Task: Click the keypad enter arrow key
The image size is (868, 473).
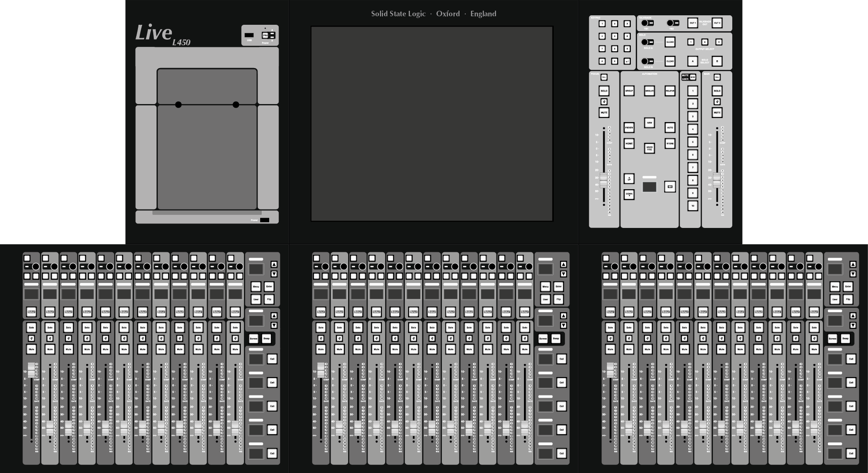Action: [627, 61]
